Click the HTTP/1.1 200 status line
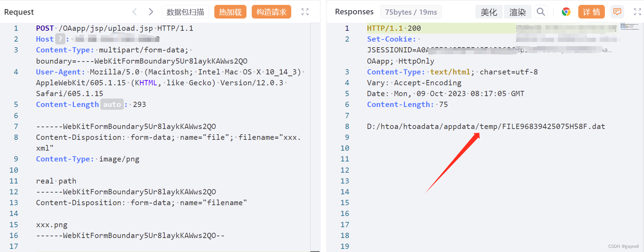Screen dimensions: 644x252 coord(394,28)
